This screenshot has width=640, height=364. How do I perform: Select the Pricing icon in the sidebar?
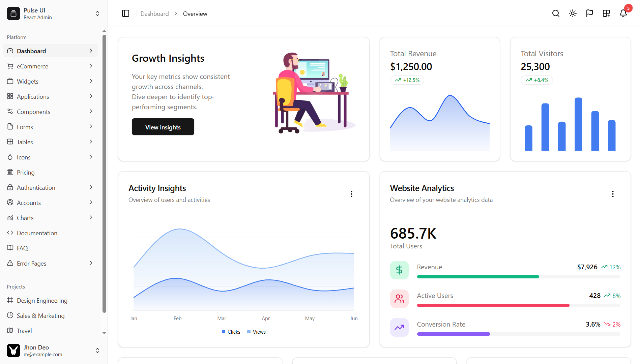coord(10,172)
